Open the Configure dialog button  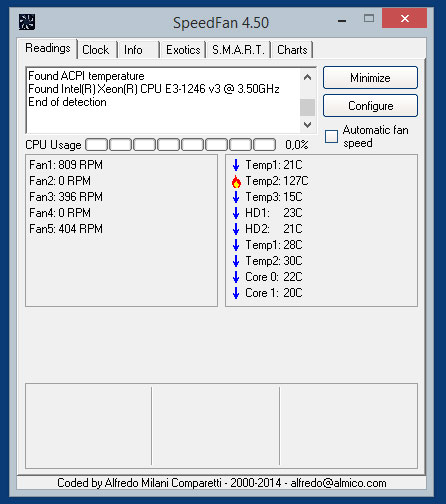pos(370,106)
